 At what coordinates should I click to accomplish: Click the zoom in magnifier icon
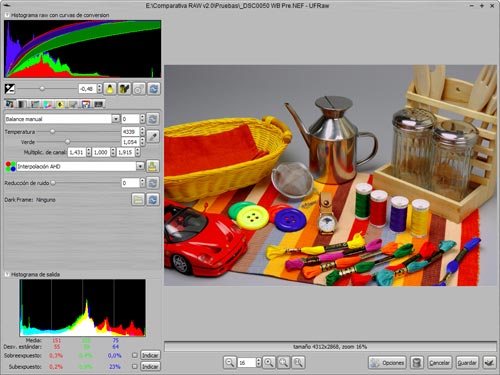tap(269, 362)
